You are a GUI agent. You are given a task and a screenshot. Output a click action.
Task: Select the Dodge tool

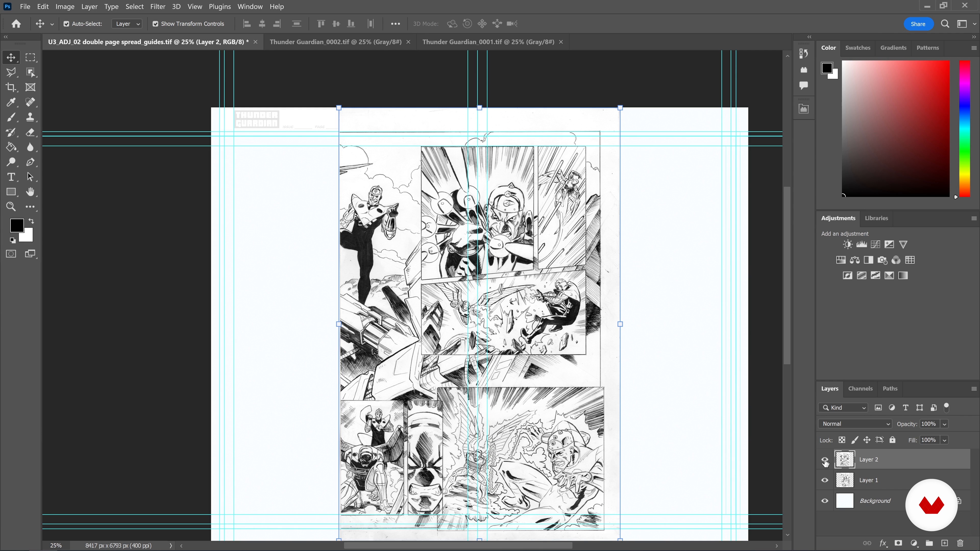coord(11,162)
